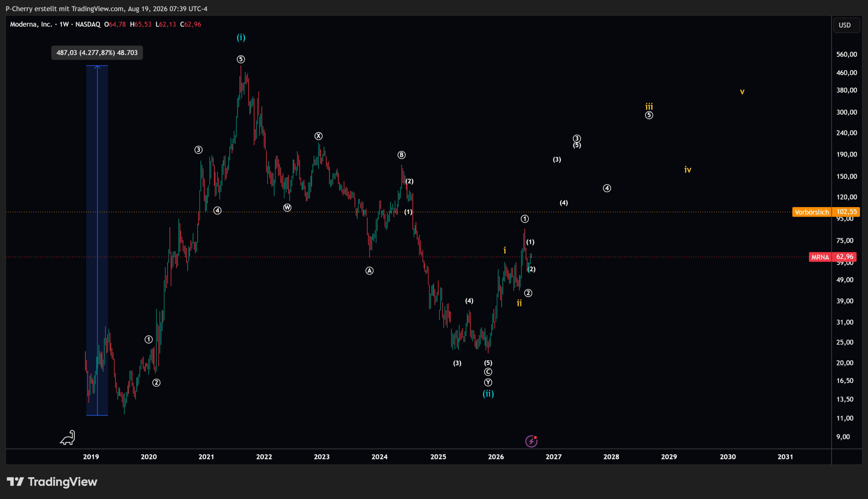The image size is (868, 499).
Task: Click the 2026 label on time axis
Action: point(496,457)
